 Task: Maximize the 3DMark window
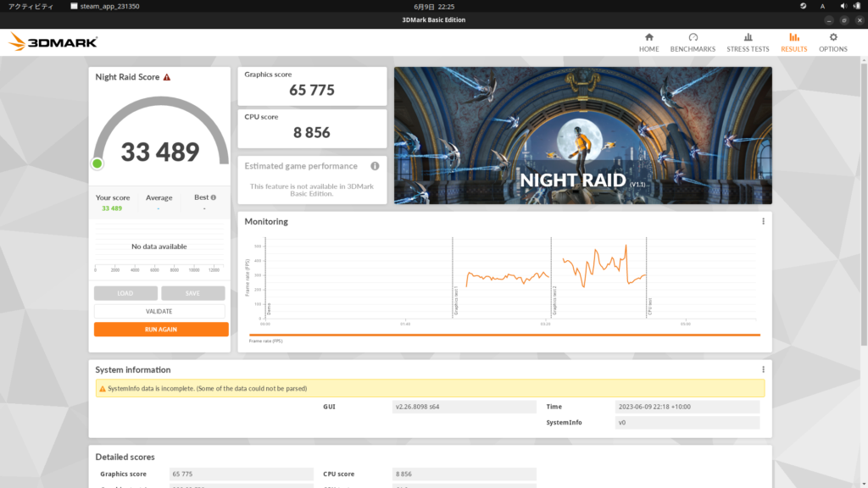click(844, 20)
